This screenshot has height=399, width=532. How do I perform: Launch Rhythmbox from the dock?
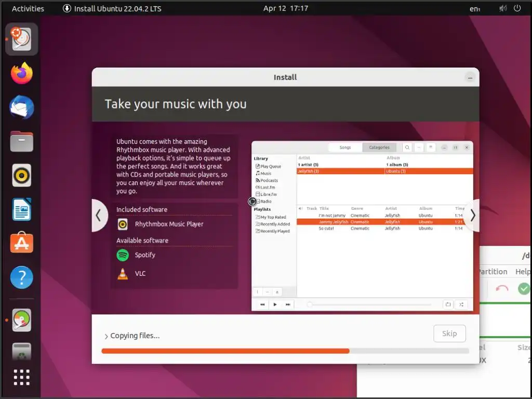tap(21, 176)
